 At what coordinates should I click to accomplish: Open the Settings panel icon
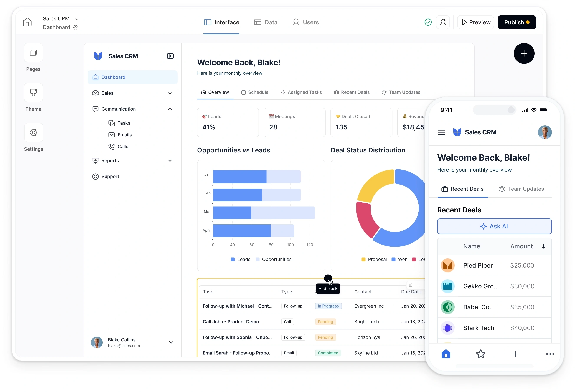[33, 132]
